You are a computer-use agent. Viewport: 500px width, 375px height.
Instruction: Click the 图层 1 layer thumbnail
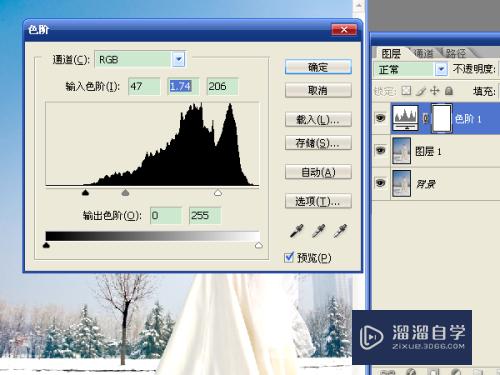[x=401, y=151]
